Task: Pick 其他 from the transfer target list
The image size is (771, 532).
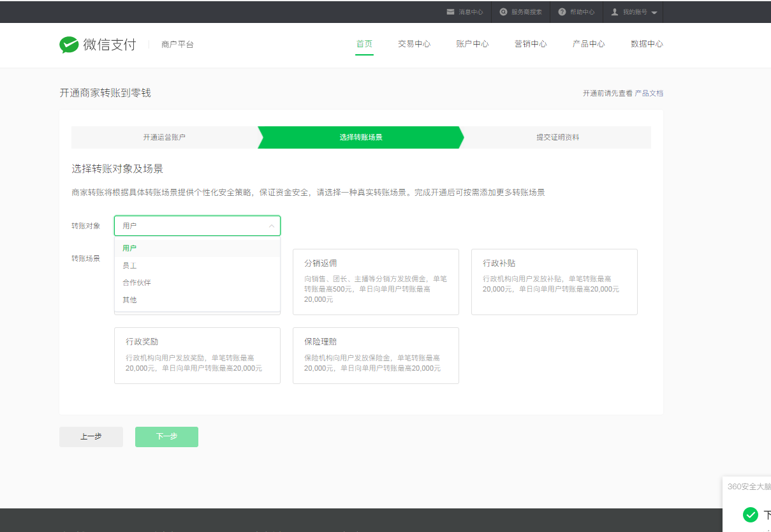Action: click(x=129, y=300)
